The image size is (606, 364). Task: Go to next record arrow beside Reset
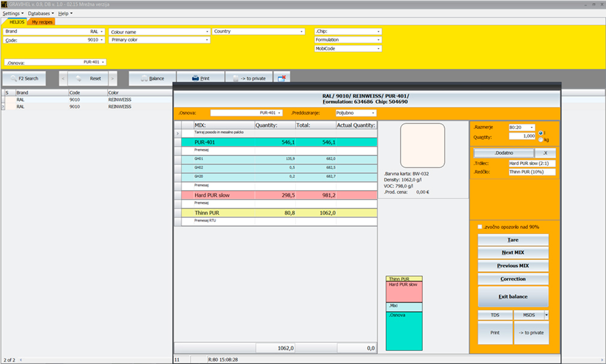[x=112, y=78]
